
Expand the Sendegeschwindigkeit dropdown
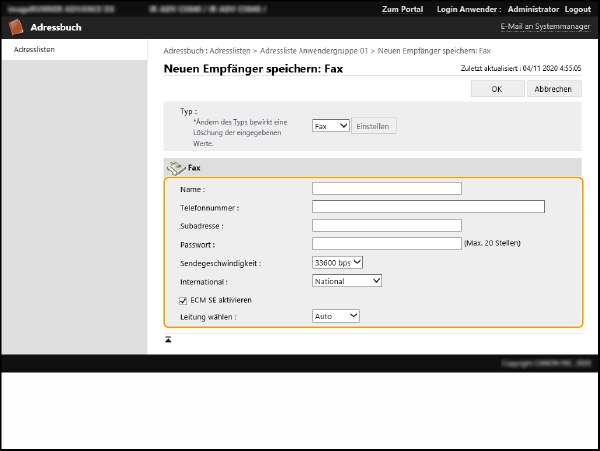337,263
